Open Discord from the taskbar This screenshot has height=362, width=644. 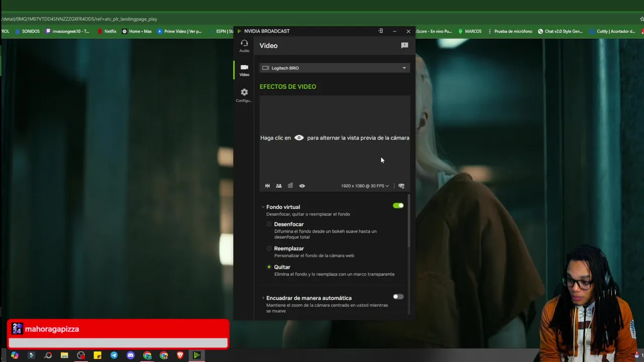(x=131, y=355)
